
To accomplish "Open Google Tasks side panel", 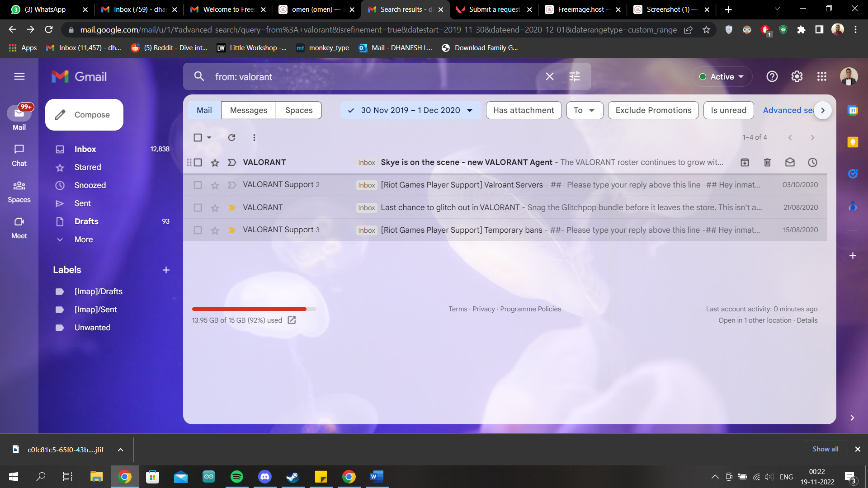I will (x=853, y=174).
